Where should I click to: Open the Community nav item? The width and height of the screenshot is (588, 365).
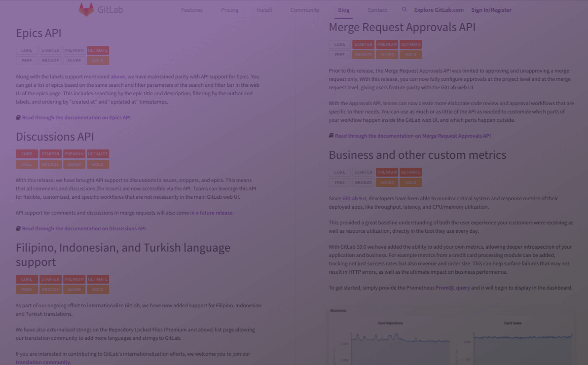pos(305,10)
